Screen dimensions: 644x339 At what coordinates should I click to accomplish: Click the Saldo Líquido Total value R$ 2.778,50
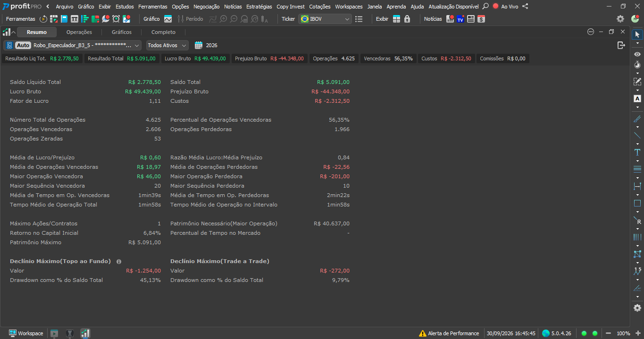coord(144,82)
